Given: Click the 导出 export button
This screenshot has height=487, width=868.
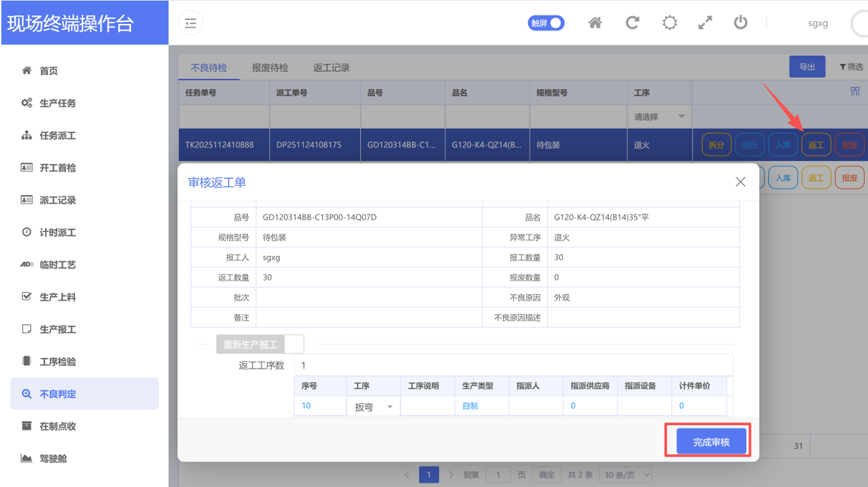Looking at the screenshot, I should pyautogui.click(x=807, y=67).
